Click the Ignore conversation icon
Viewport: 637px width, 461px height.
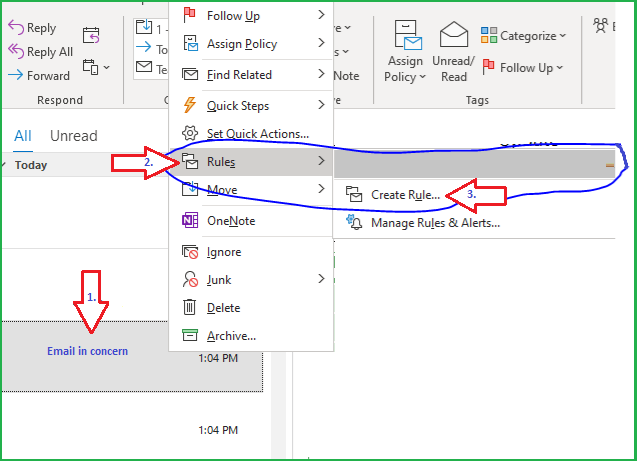(190, 252)
